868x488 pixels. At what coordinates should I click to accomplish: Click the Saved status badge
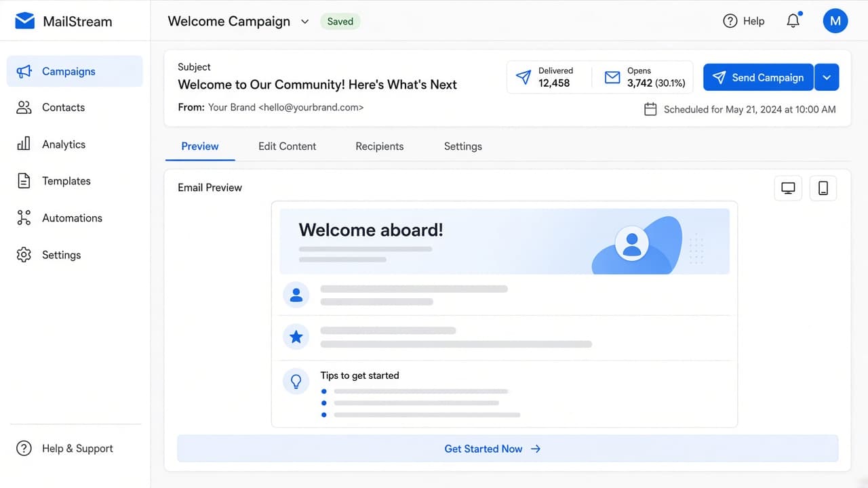tap(340, 22)
